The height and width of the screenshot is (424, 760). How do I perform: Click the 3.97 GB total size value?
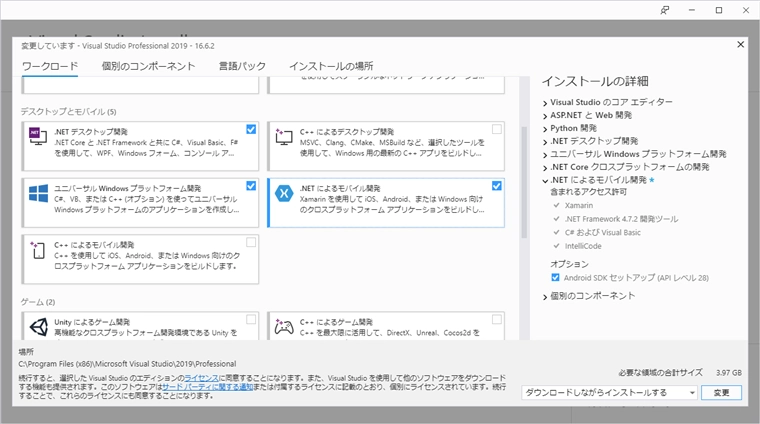point(729,373)
